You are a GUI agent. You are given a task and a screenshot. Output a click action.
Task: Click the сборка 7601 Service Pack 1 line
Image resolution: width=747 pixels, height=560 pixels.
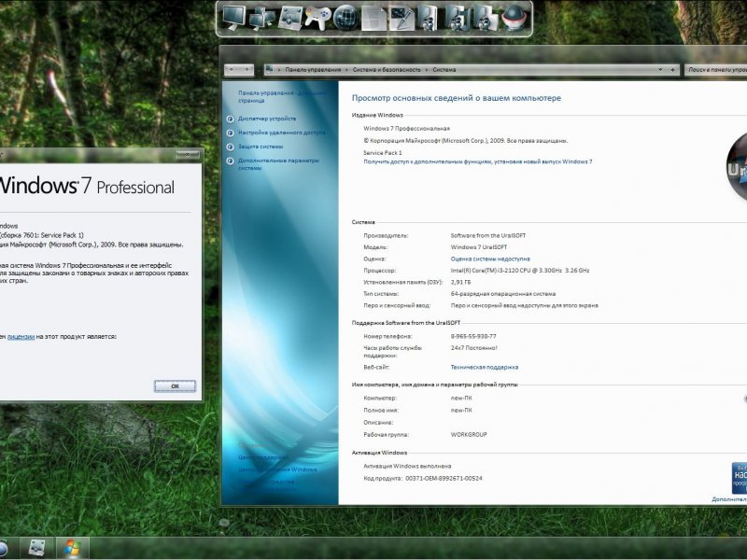41,235
